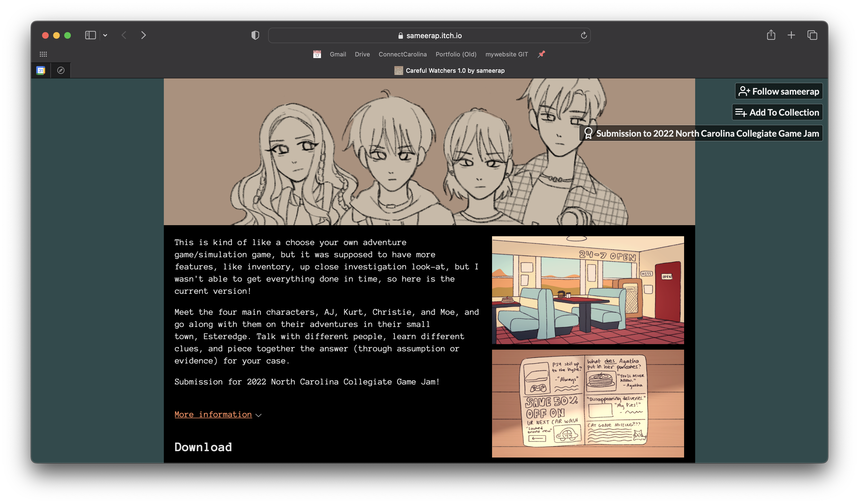Click the privacy shield icon

tap(255, 35)
